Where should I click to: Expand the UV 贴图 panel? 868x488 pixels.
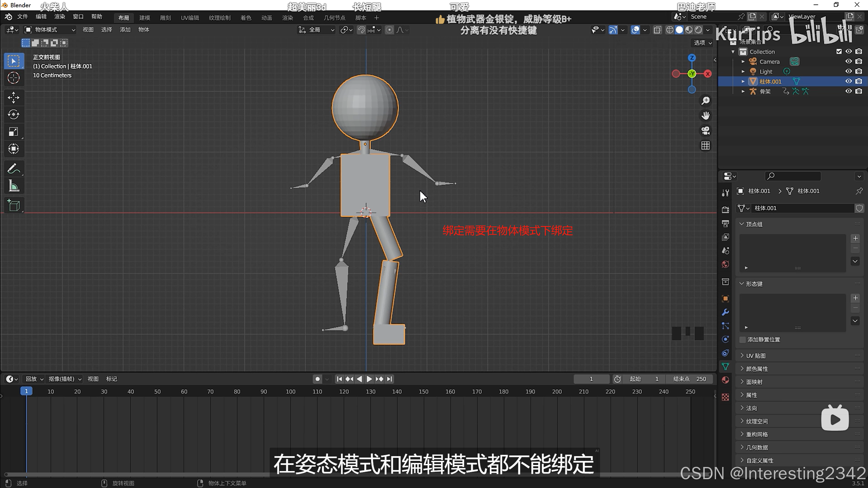(x=756, y=355)
